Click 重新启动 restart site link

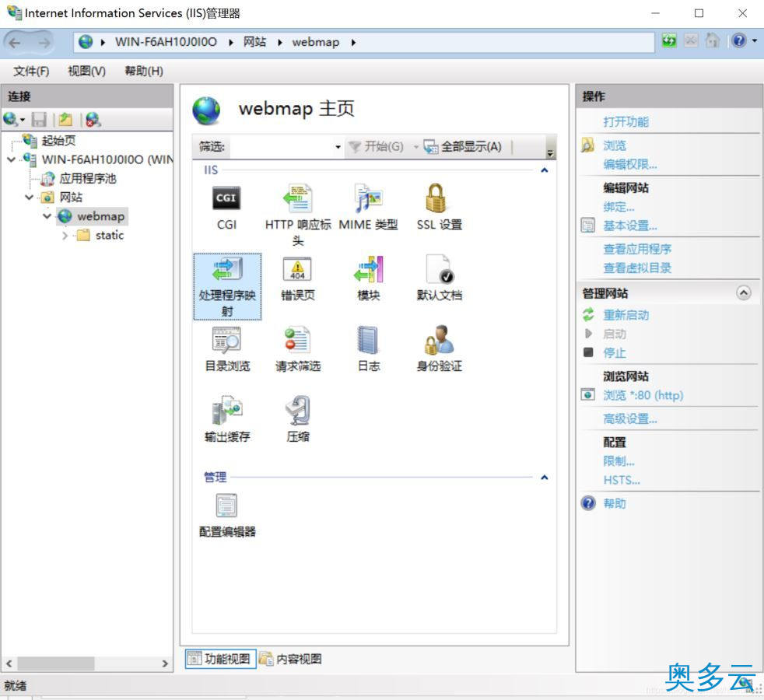[x=626, y=315]
